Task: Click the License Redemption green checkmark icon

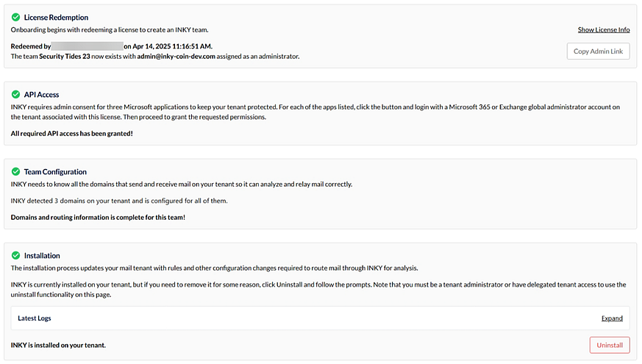Action: pos(15,17)
